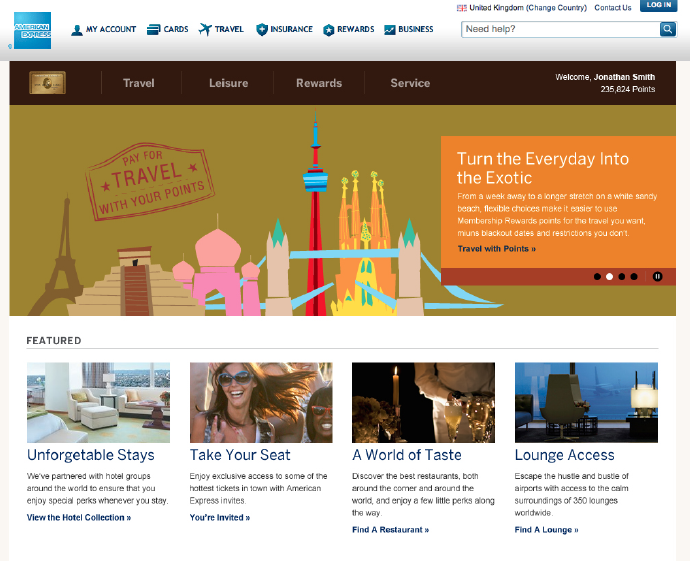The height and width of the screenshot is (561, 690).
Task: Click the Unforgetable Stays heading
Action: (x=91, y=455)
